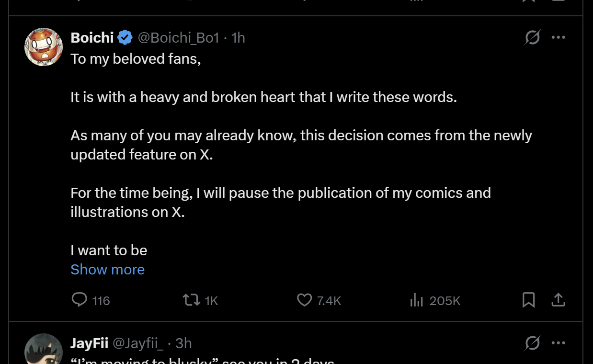Click Boichi's blue verified badge
Image resolution: width=593 pixels, height=364 pixels.
point(125,37)
